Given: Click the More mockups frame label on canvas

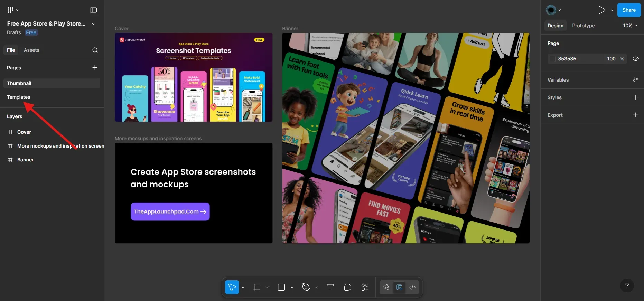Looking at the screenshot, I should tap(158, 139).
